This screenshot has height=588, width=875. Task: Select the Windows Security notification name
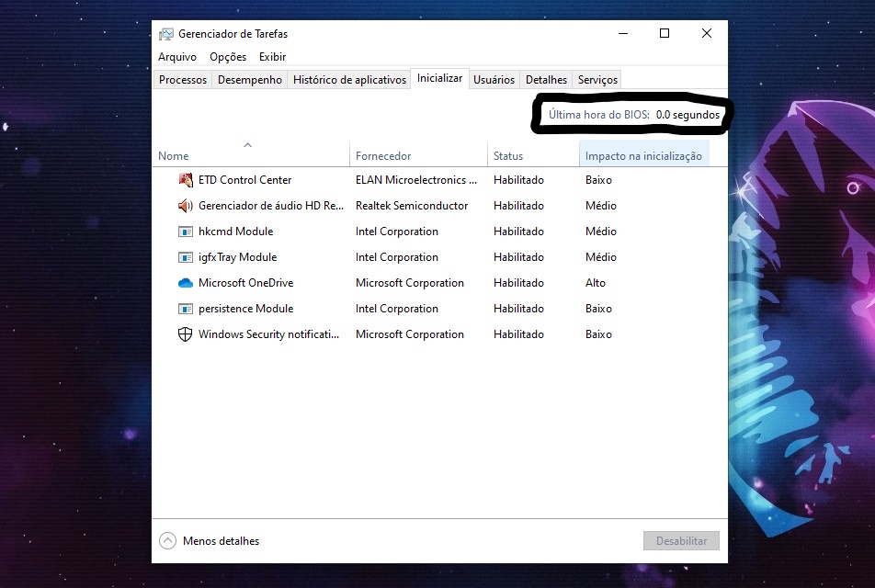point(269,334)
